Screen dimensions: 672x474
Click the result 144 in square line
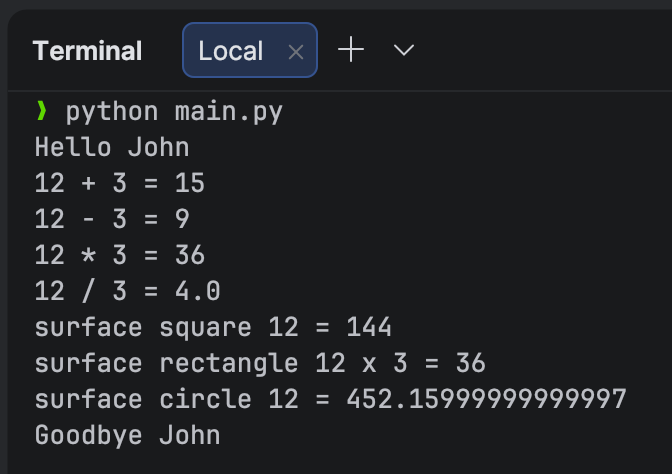(369, 327)
